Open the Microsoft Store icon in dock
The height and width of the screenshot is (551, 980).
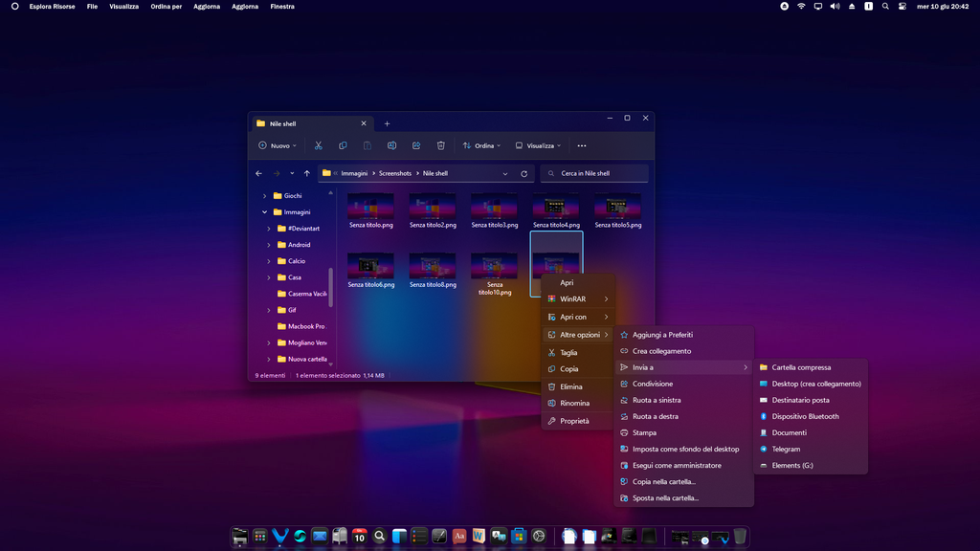(519, 536)
